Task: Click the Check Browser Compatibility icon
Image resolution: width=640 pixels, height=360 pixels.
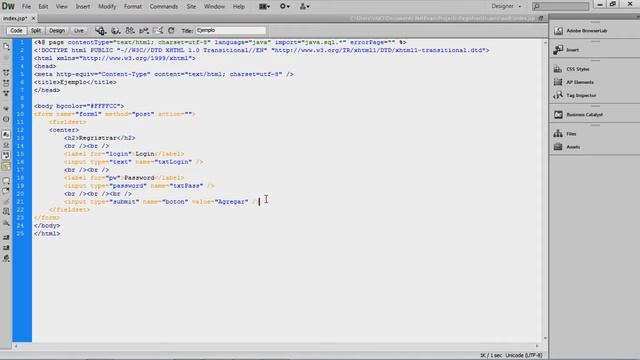Action: 158,31
